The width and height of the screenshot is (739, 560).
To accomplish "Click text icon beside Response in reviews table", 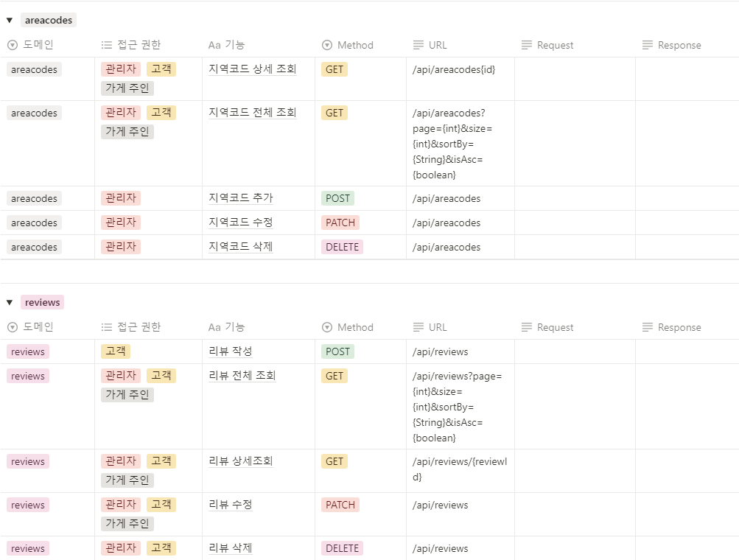I will 648,328.
